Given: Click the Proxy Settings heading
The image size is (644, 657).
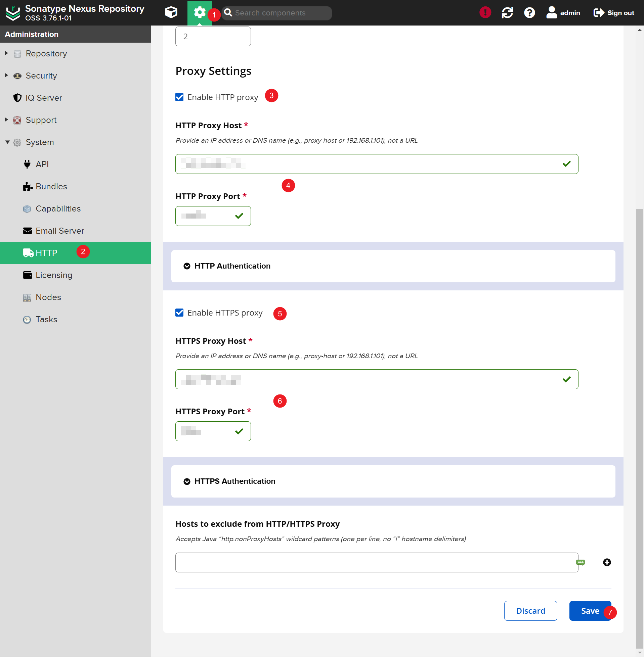Looking at the screenshot, I should click(213, 71).
